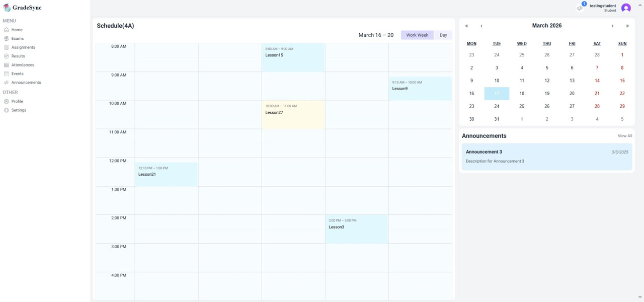Select March 14 in mini calendar
Image resolution: width=644 pixels, height=302 pixels.
597,81
